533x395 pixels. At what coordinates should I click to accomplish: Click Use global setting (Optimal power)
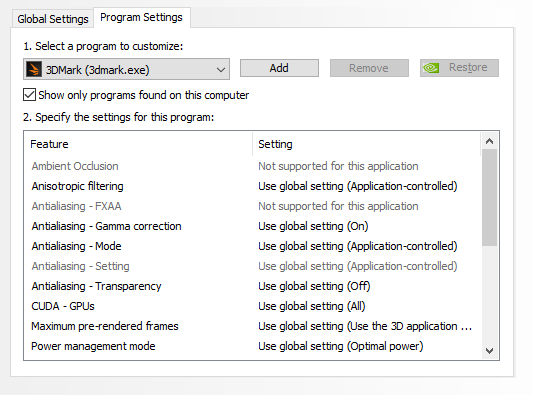coord(341,346)
